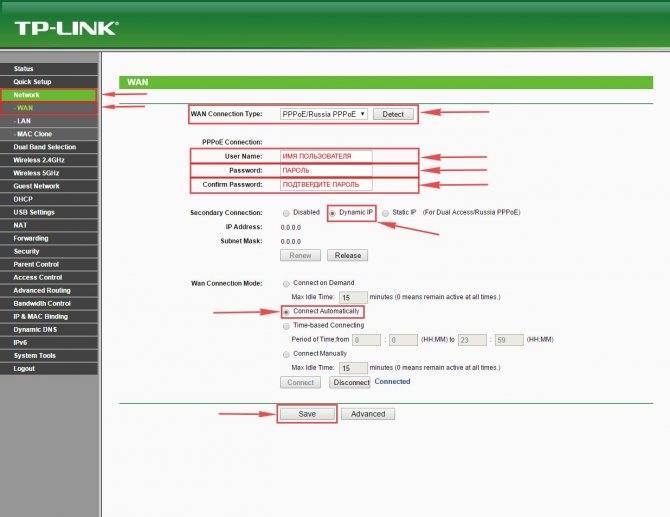This screenshot has height=517, width=670.
Task: Select Static IP secondary connection radio
Action: point(385,213)
